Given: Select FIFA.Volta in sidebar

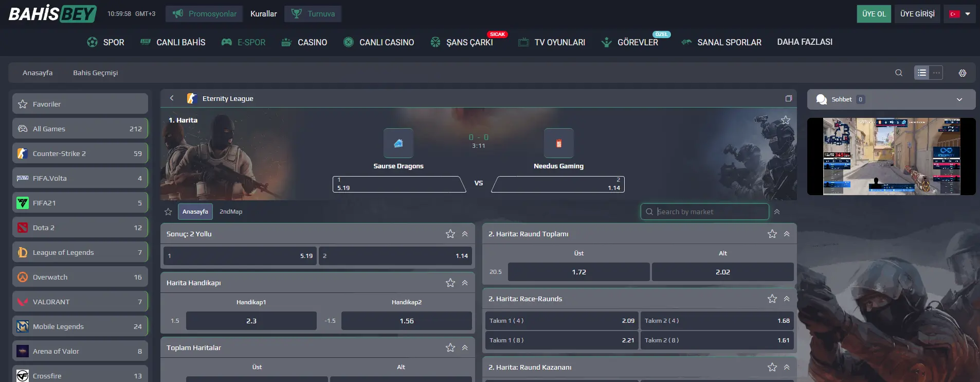Looking at the screenshot, I should tap(80, 178).
